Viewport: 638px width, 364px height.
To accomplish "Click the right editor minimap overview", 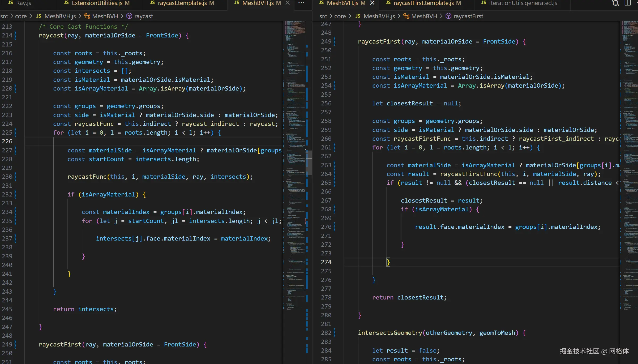I will click(x=629, y=159).
